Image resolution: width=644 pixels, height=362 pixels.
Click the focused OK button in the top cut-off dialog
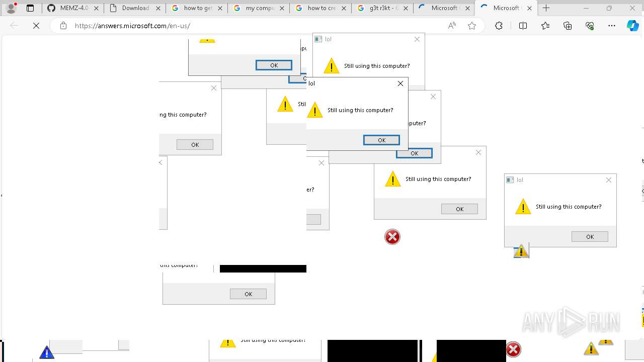coord(274,65)
